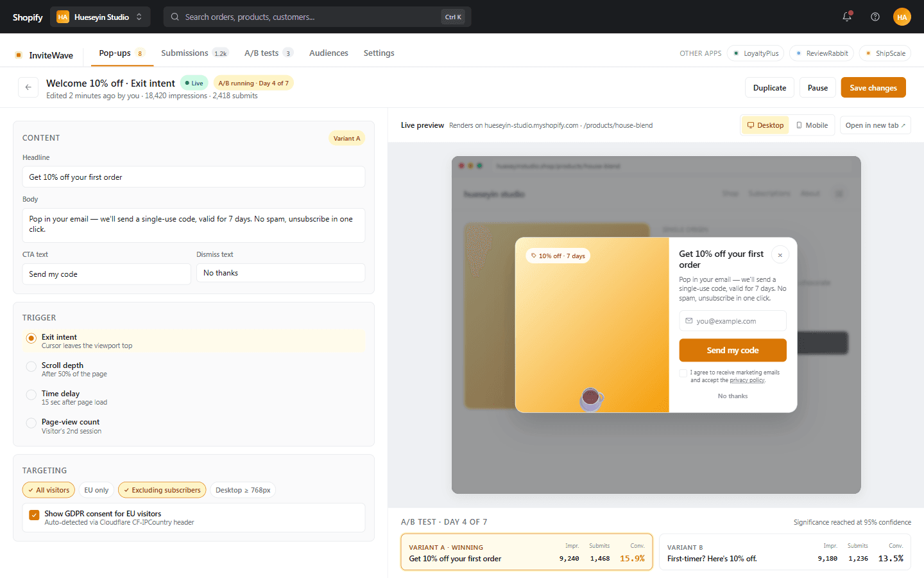Viewport: 924px width, 578px height.
Task: Switch preview to Mobile
Action: click(812, 125)
